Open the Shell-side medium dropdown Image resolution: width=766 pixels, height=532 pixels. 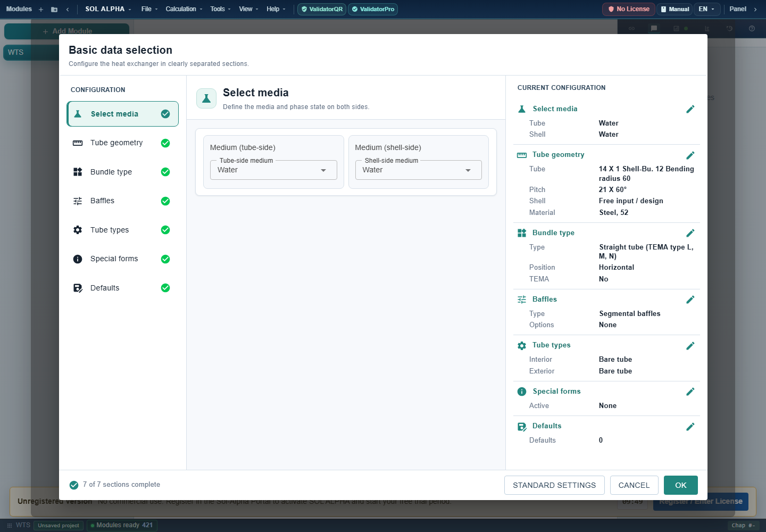419,170
